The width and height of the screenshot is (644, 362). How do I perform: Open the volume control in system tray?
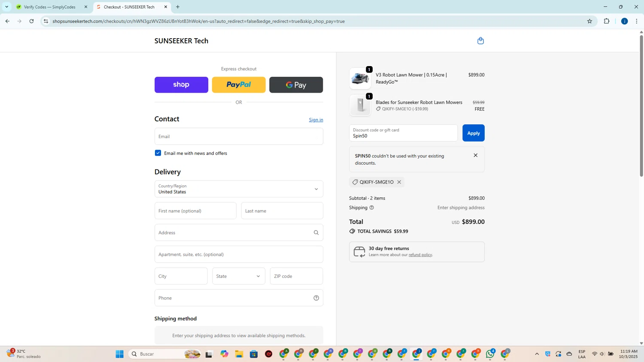(x=602, y=354)
